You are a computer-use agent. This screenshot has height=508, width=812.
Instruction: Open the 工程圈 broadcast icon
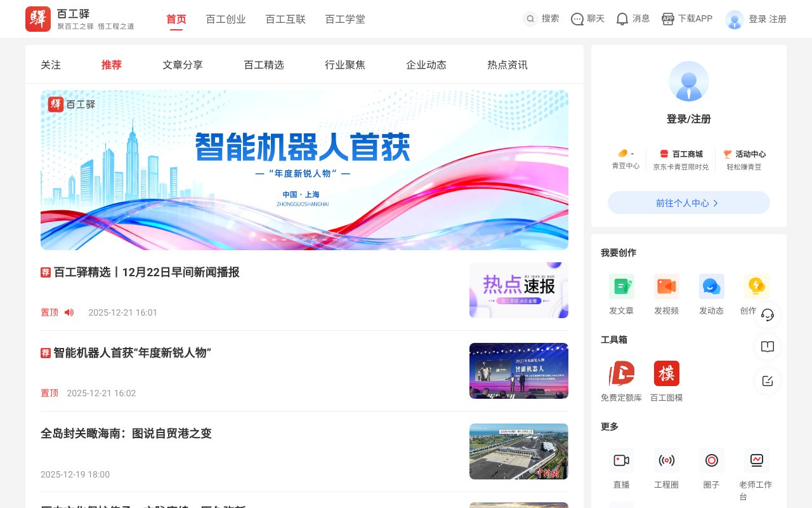pyautogui.click(x=667, y=460)
